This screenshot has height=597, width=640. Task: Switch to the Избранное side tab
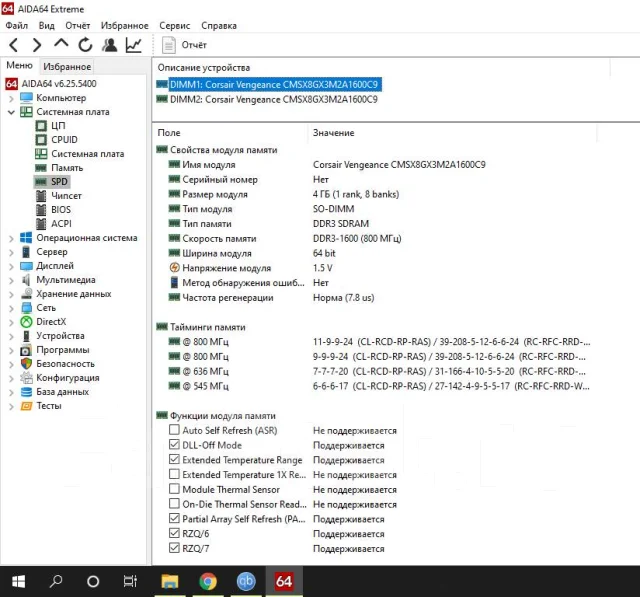[x=67, y=66]
